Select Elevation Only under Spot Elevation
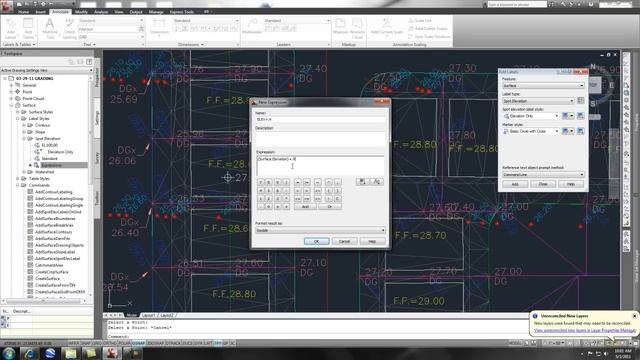The image size is (640, 360). pos(60,152)
